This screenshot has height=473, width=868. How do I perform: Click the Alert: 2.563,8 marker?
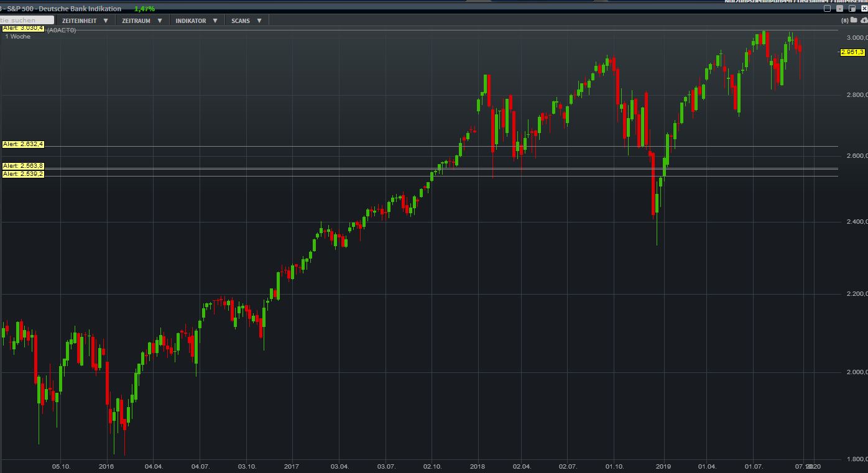(x=22, y=165)
